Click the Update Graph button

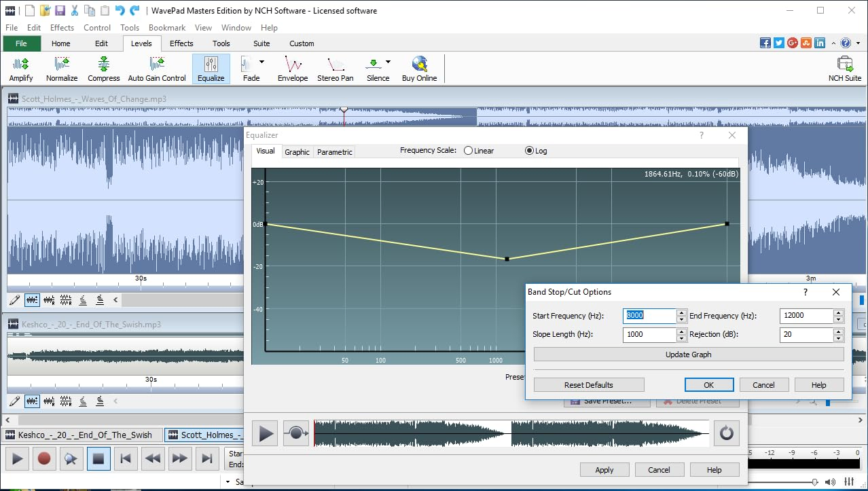coord(688,354)
